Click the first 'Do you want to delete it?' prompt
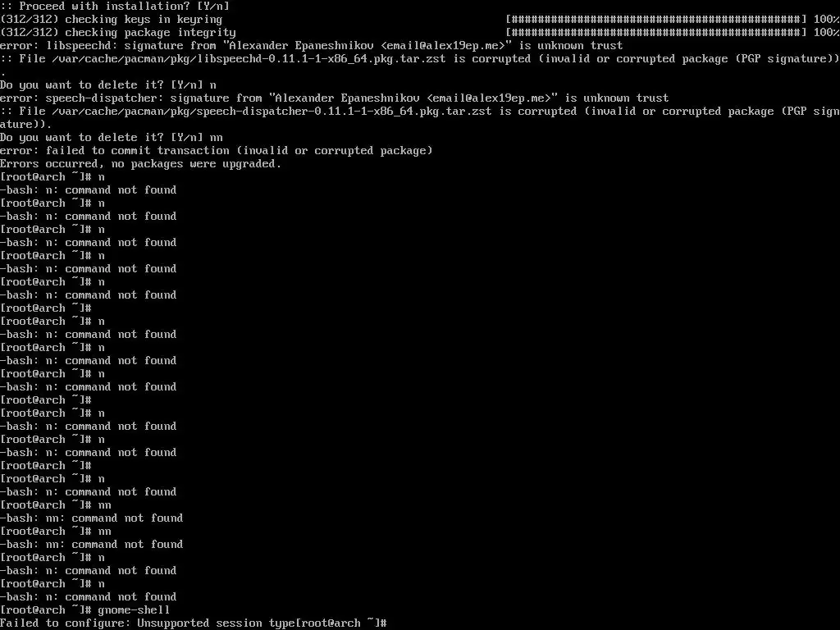 [108, 85]
